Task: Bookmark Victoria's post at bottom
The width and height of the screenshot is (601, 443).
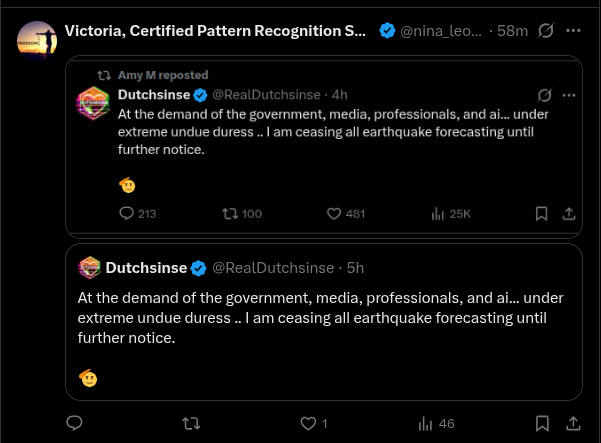Action: pos(542,423)
